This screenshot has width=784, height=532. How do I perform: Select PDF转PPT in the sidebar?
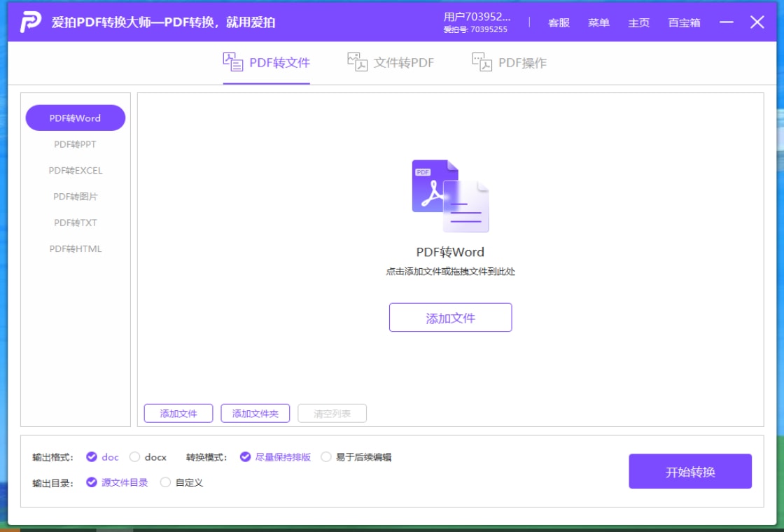[x=75, y=144]
